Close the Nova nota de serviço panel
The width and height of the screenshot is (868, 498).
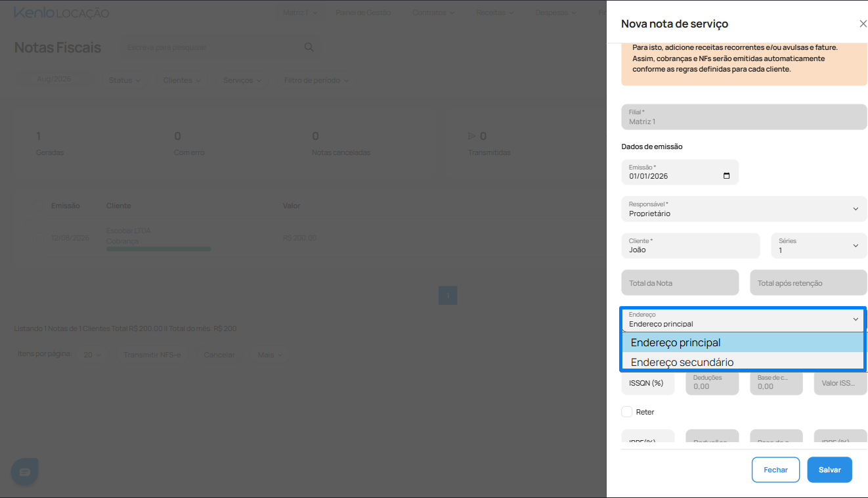[863, 24]
